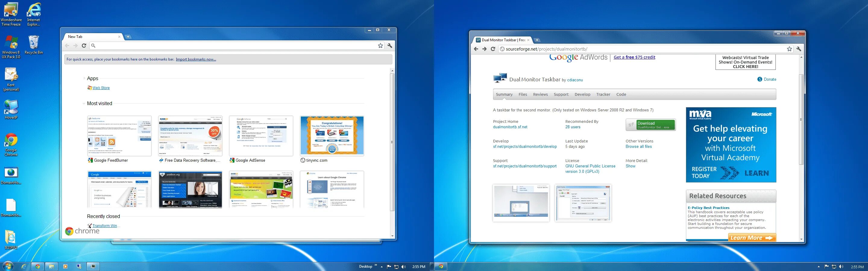Click the 28 users link
Image resolution: width=868 pixels, height=271 pixels.
[573, 127]
